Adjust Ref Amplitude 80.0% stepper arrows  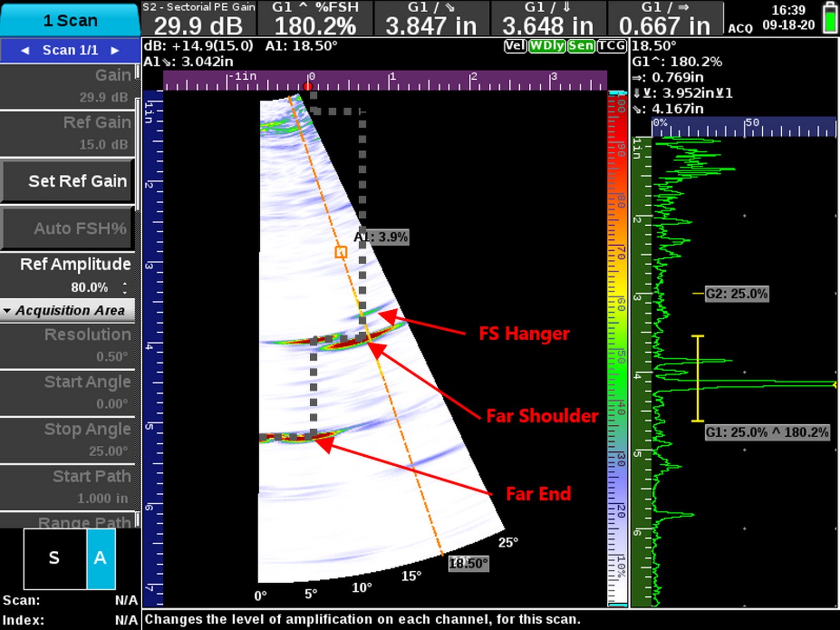click(125, 288)
